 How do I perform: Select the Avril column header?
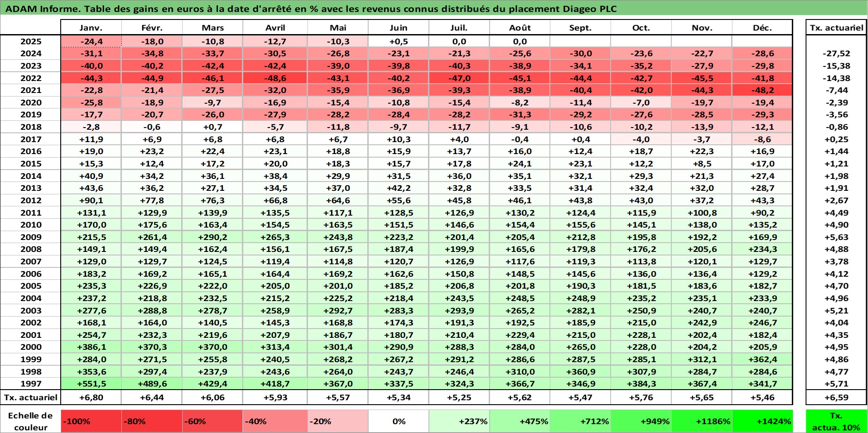pos(275,27)
